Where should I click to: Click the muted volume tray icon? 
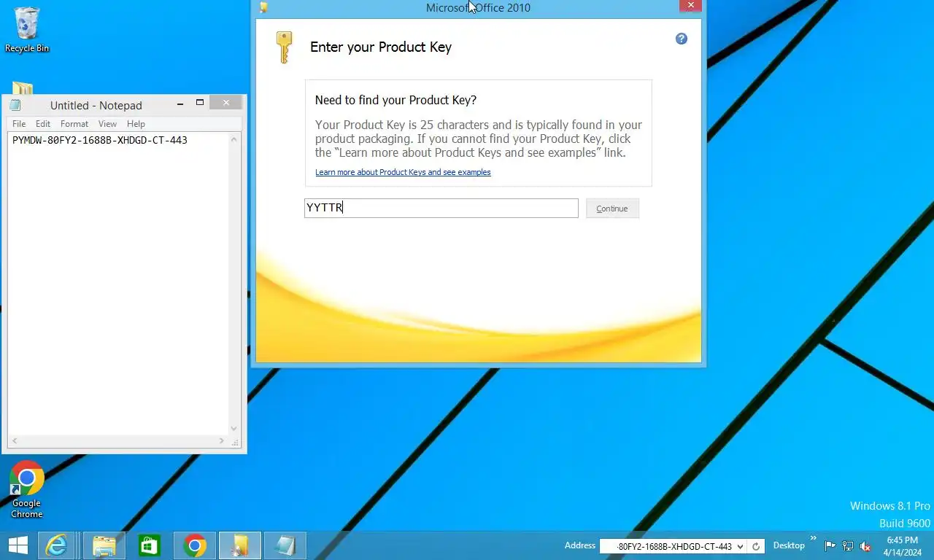pyautogui.click(x=866, y=546)
